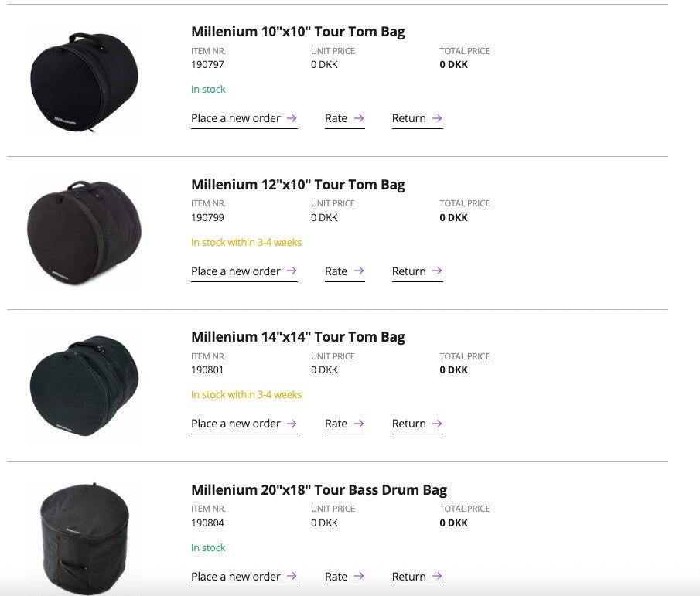Place a new order for 14"x14" Tom Bag
The height and width of the screenshot is (596, 700).
[244, 424]
